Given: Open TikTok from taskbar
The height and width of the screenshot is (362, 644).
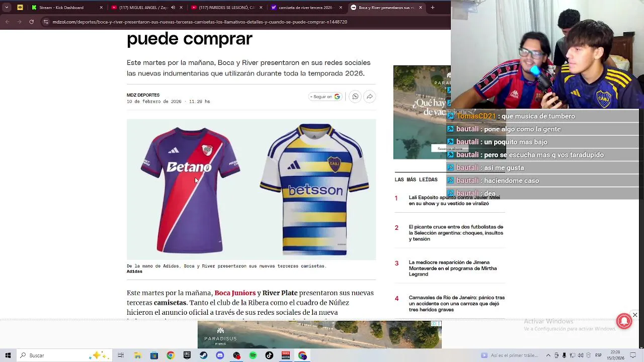Looking at the screenshot, I should [269, 355].
